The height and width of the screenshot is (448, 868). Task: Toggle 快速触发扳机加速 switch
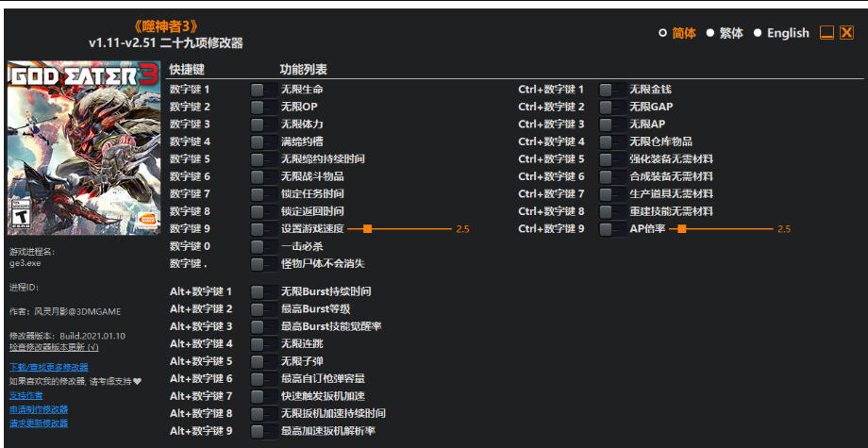pyautogui.click(x=263, y=396)
